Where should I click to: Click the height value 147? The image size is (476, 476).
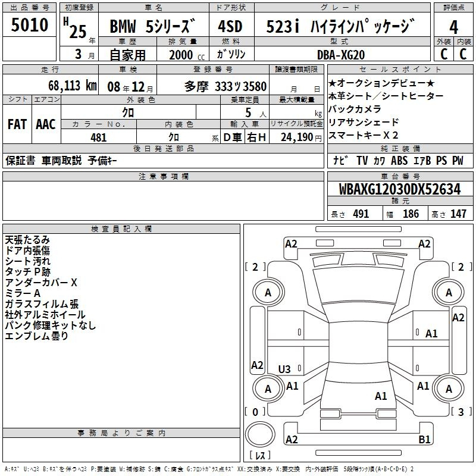[x=458, y=214]
